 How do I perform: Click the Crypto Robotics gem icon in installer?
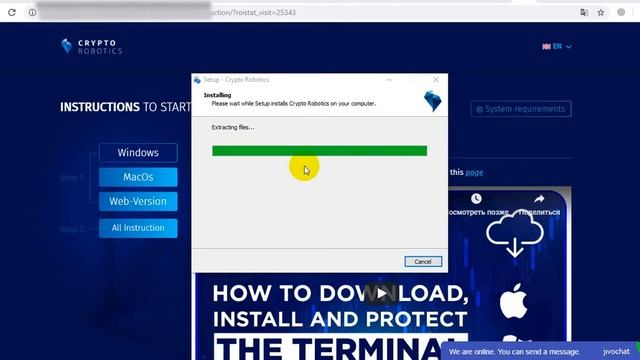click(432, 101)
